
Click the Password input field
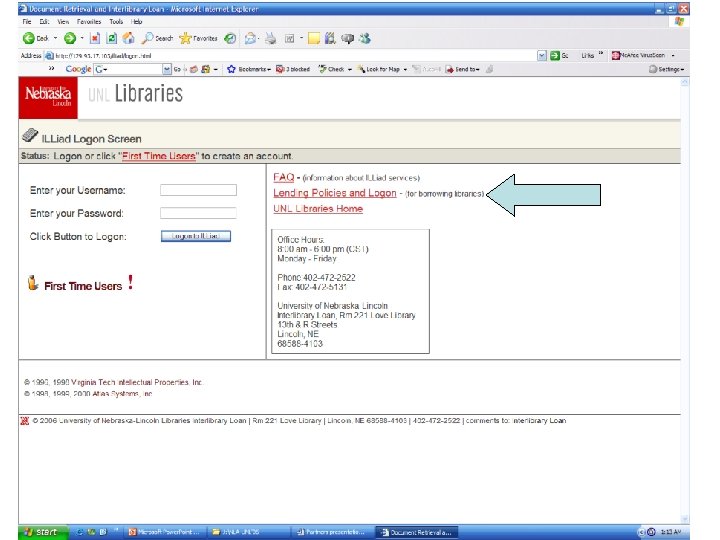pos(198,213)
